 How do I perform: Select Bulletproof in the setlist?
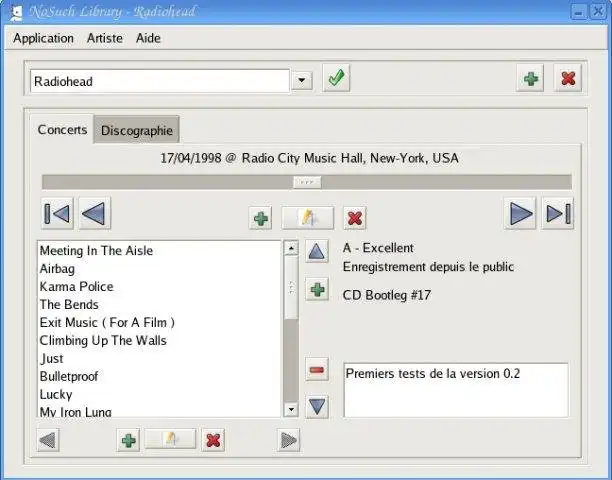pos(159,376)
